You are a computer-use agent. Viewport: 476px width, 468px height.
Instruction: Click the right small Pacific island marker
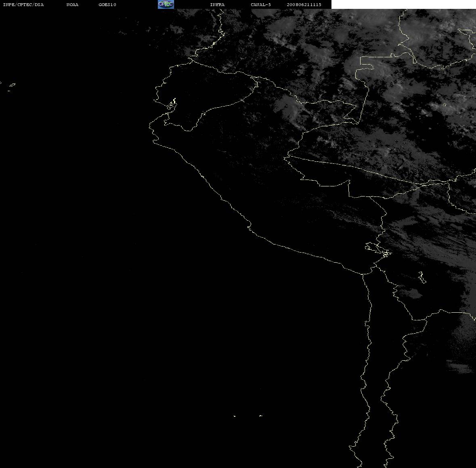point(261,416)
